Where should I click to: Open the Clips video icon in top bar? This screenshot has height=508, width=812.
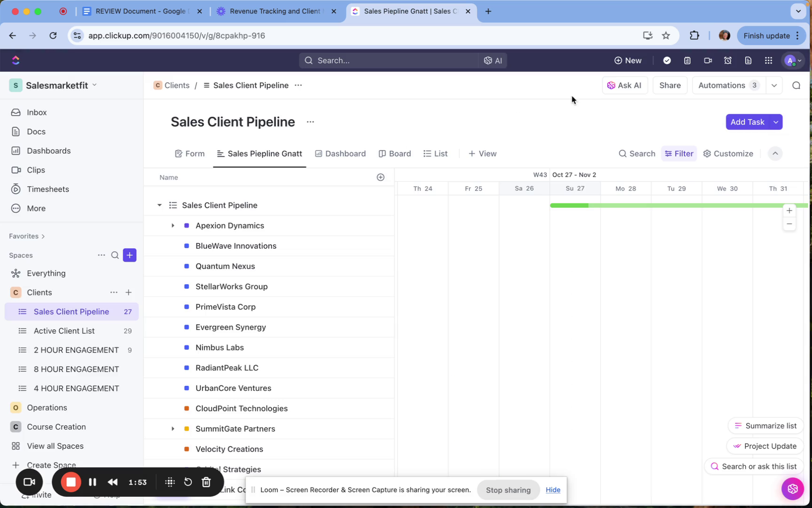708,60
